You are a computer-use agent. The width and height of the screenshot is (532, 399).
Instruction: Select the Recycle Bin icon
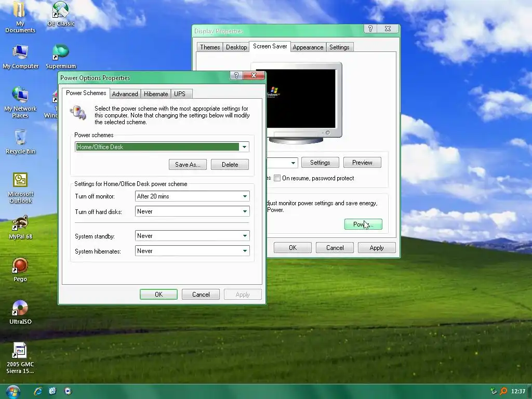point(20,141)
